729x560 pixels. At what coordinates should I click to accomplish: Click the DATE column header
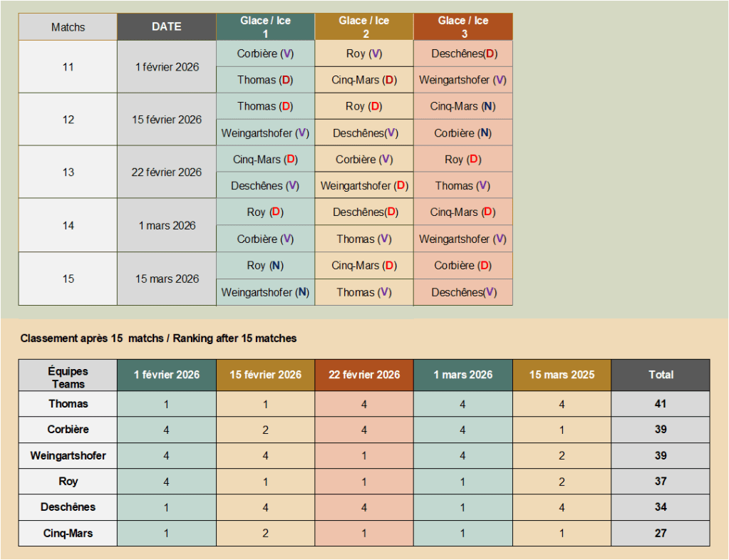(167, 26)
